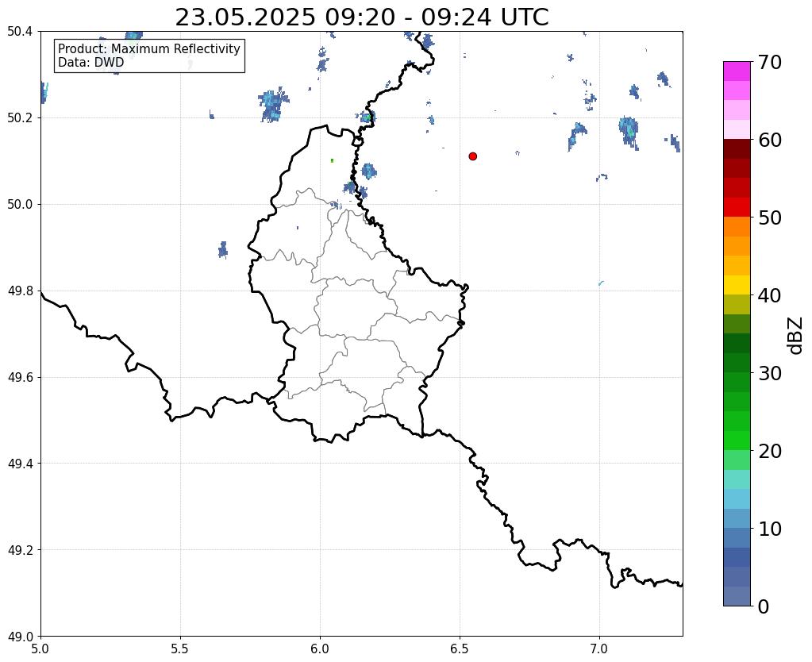Click the colorbar tick label 70
This screenshot has height=662, width=812.
click(x=770, y=62)
